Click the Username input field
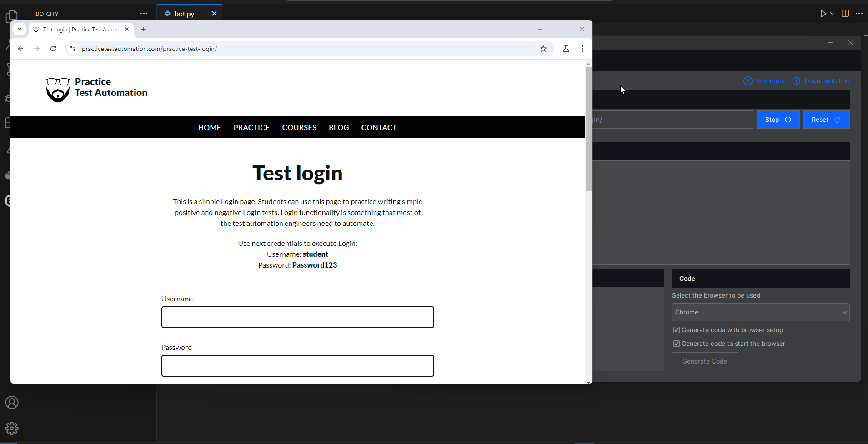The height and width of the screenshot is (444, 868). tap(298, 317)
